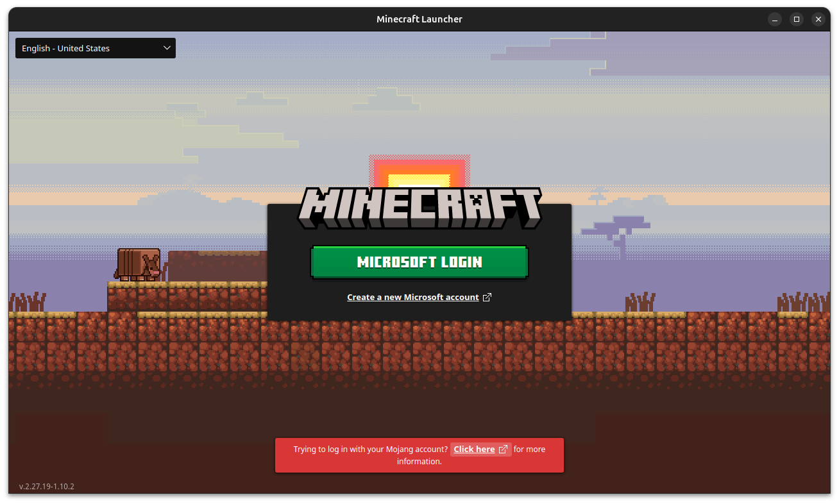Image resolution: width=839 pixels, height=504 pixels.
Task: Click the maximize icon in the title bar
Action: pos(797,19)
